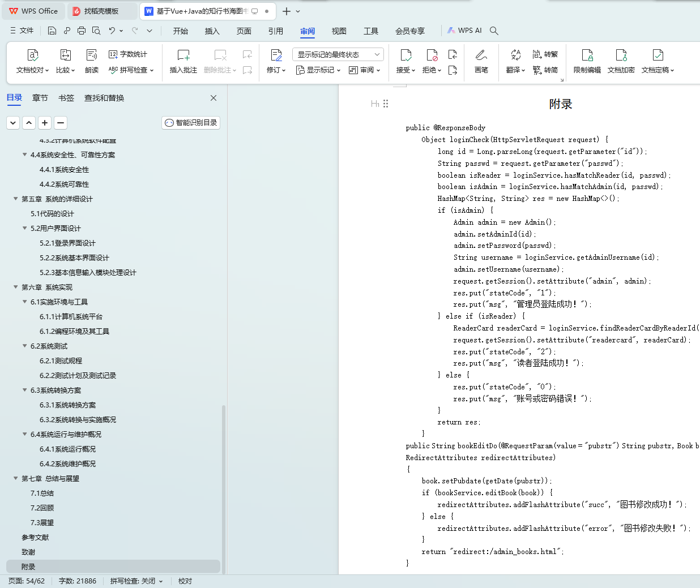Toggle 修订 track changes icon

(x=276, y=55)
